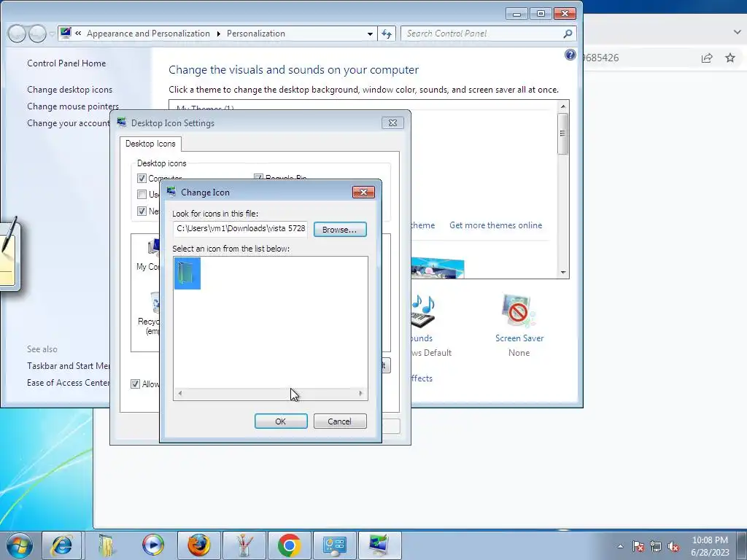Open Change desktop icons link
747x560 pixels.
click(x=69, y=90)
